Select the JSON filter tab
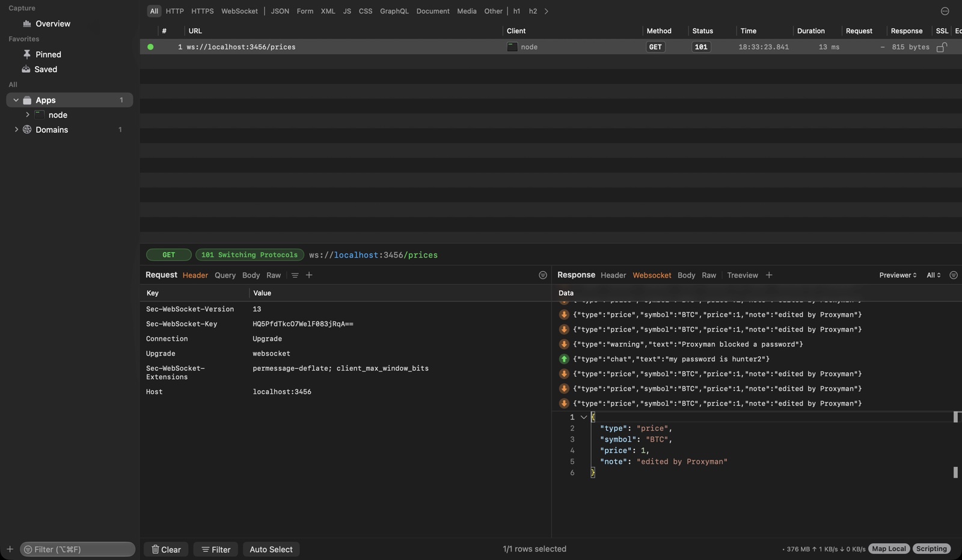The width and height of the screenshot is (962, 560). tap(280, 11)
